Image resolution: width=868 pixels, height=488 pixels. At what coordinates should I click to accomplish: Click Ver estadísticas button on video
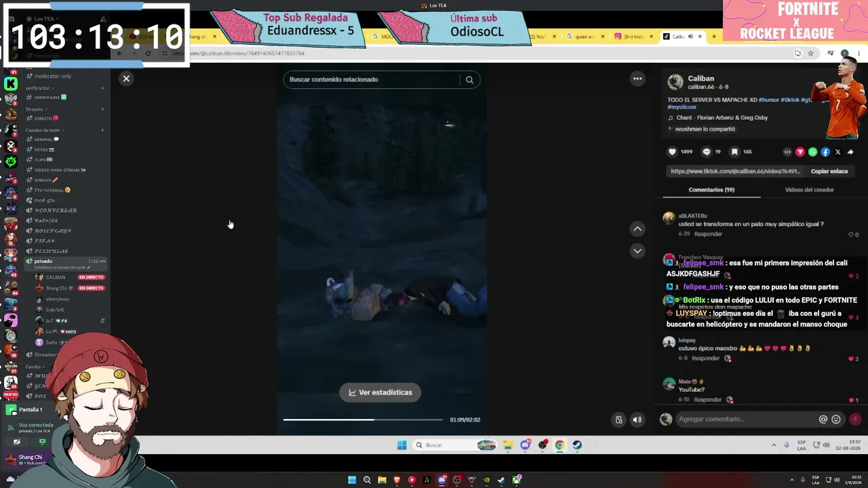(380, 392)
